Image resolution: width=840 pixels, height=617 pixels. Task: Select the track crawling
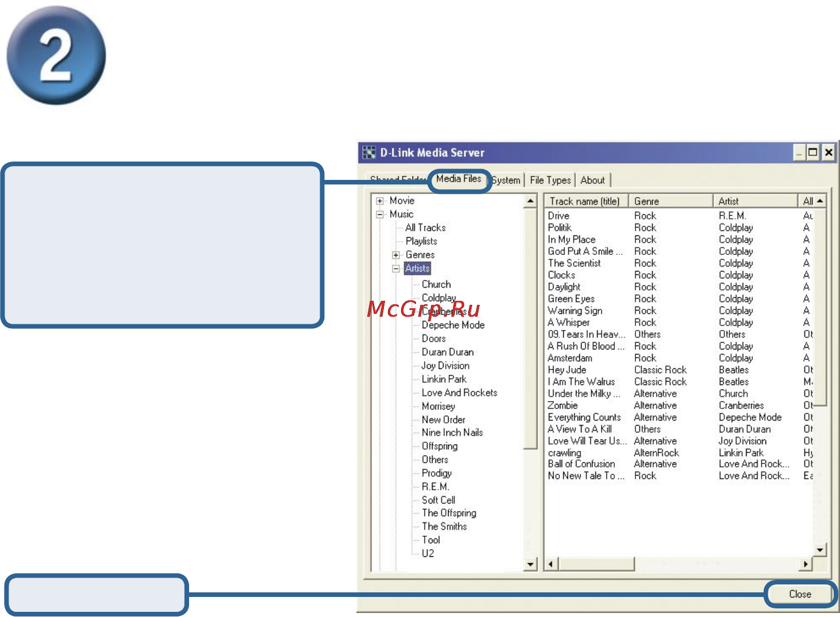click(x=564, y=453)
